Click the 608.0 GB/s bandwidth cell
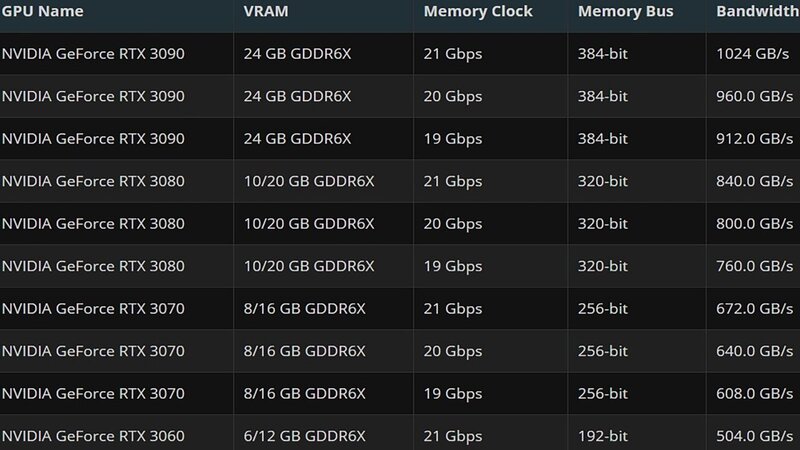 point(755,393)
